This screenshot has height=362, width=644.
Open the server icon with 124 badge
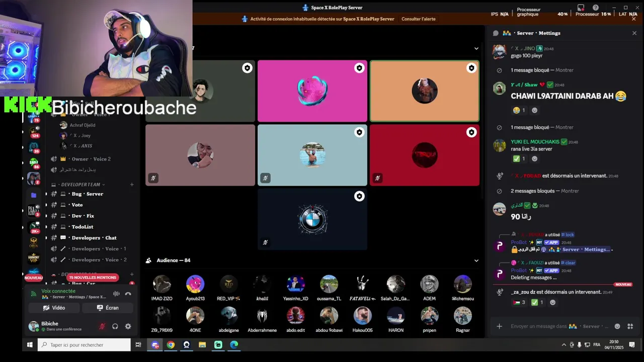[x=34, y=131]
